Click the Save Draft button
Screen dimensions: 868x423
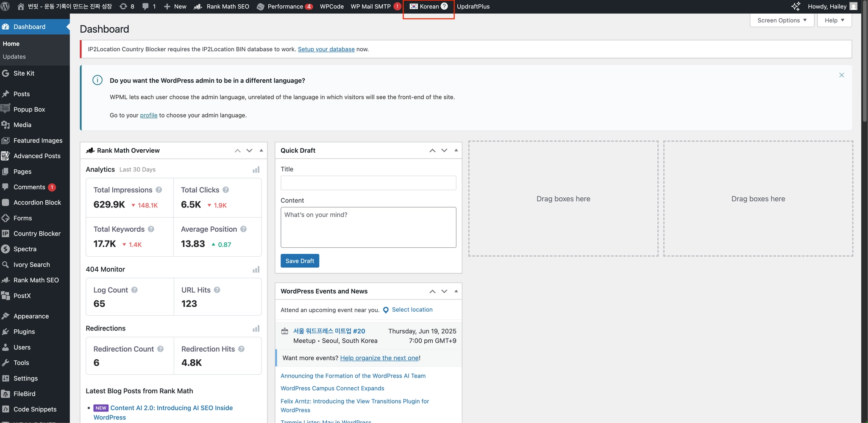pos(300,261)
